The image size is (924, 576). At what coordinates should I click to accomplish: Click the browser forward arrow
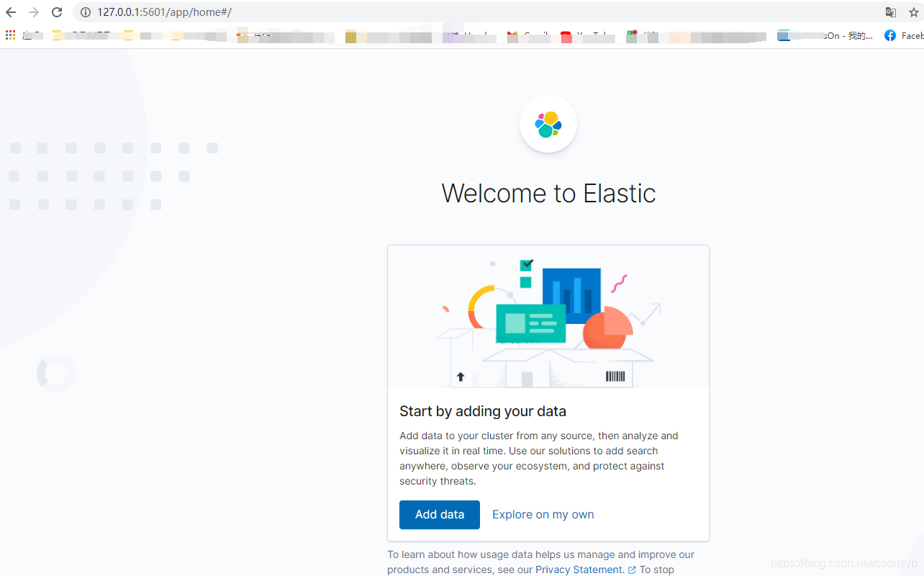(x=34, y=12)
